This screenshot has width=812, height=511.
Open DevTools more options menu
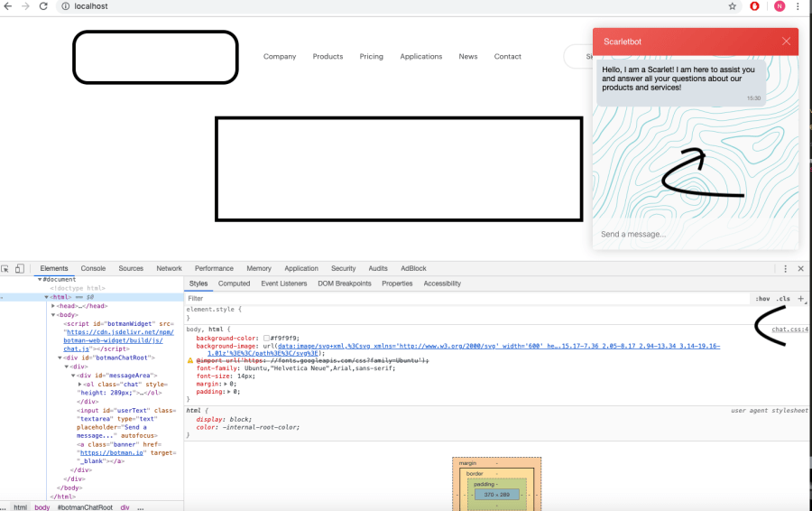coord(785,268)
